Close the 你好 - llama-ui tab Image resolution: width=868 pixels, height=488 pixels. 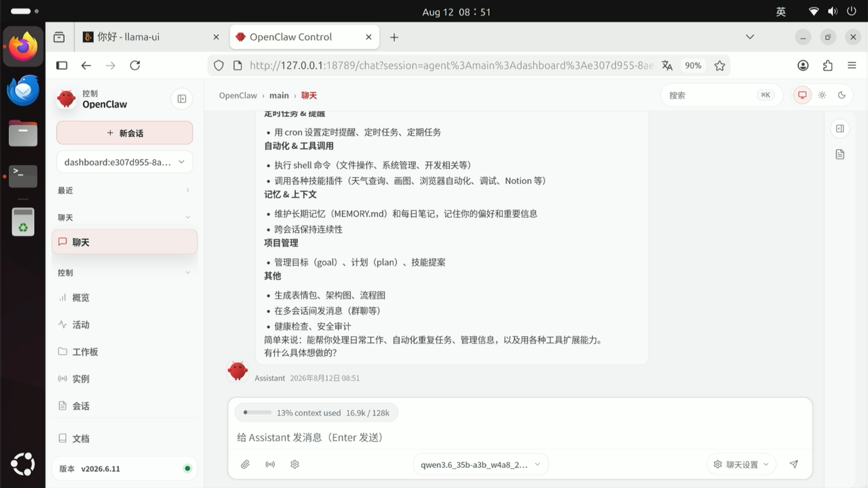pos(216,37)
